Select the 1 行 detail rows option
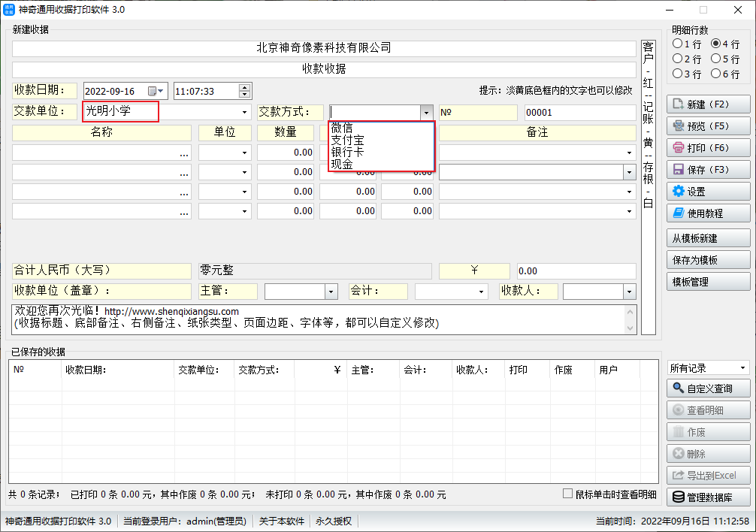756x532 pixels. coord(678,44)
